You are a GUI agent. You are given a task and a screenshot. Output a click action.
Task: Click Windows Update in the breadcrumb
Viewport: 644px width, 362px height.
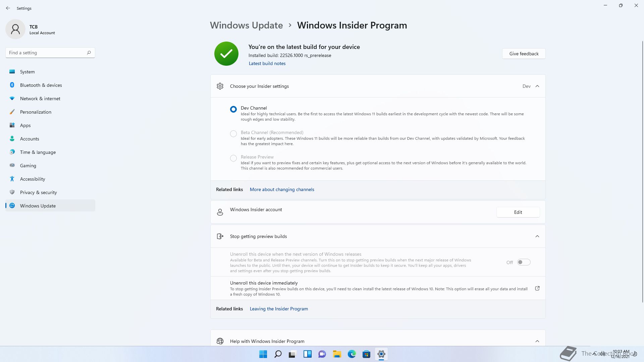tap(247, 25)
